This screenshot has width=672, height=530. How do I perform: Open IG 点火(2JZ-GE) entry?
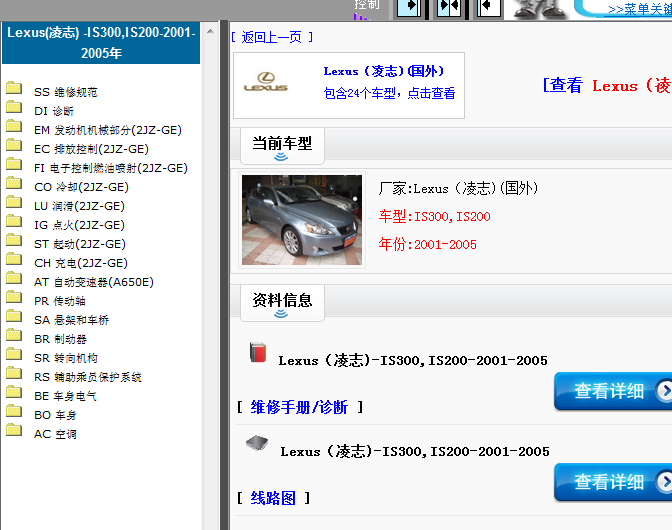(80, 225)
